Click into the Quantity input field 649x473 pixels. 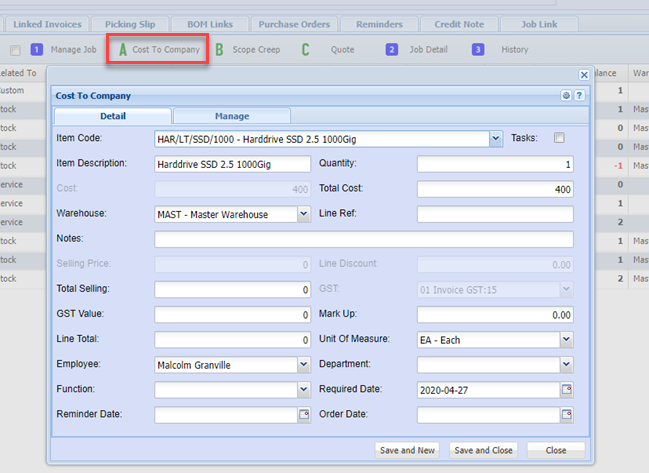click(495, 164)
